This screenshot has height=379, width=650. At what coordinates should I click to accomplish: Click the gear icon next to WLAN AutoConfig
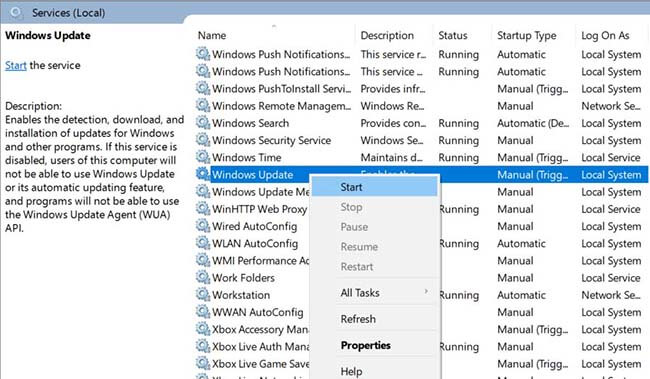click(x=203, y=243)
